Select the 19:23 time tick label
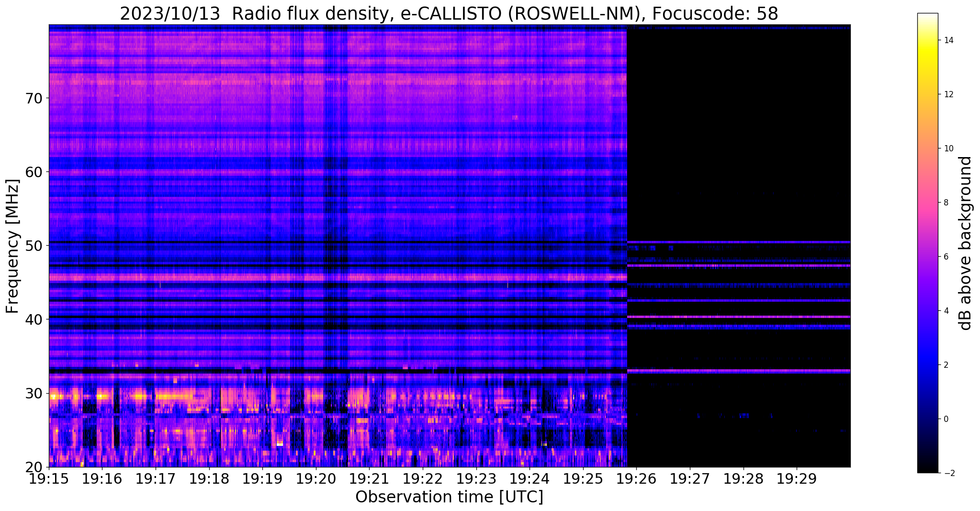This screenshot has height=511, width=980. (x=476, y=478)
